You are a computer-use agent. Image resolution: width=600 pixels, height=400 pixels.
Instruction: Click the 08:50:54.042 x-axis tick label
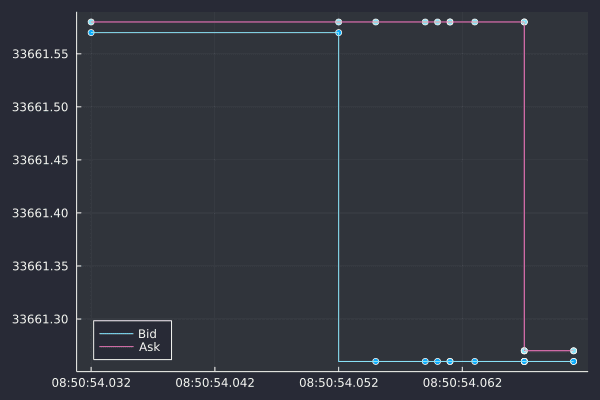tap(215, 382)
